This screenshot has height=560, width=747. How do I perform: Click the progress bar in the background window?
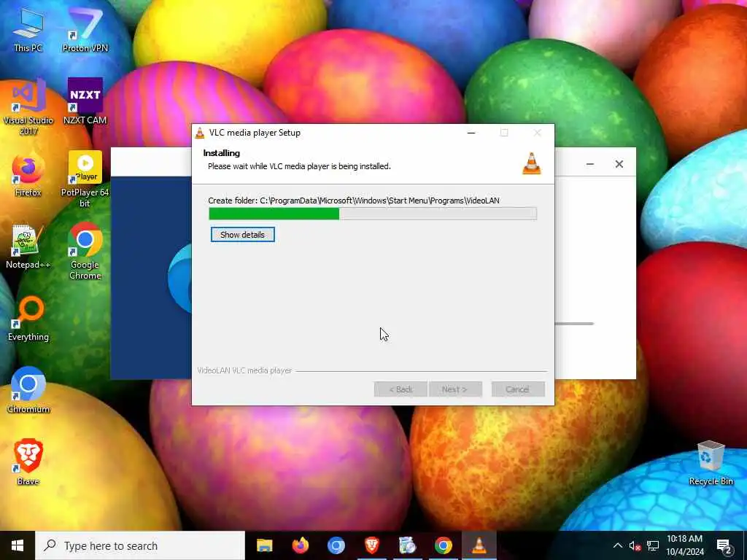(574, 324)
